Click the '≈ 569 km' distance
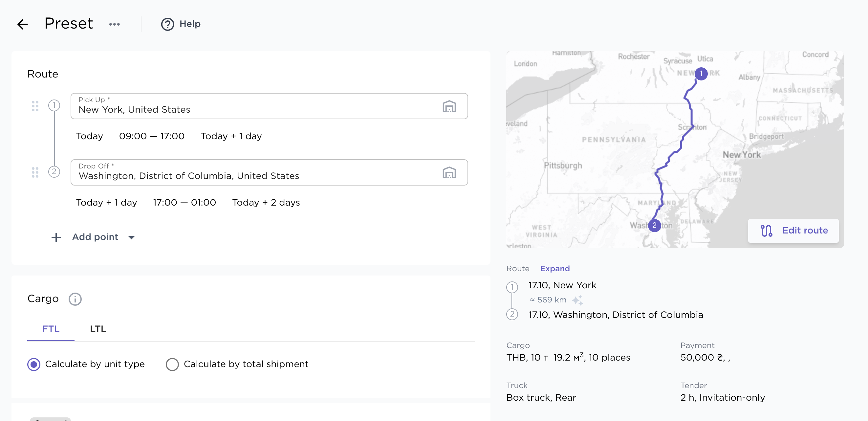 click(x=548, y=299)
